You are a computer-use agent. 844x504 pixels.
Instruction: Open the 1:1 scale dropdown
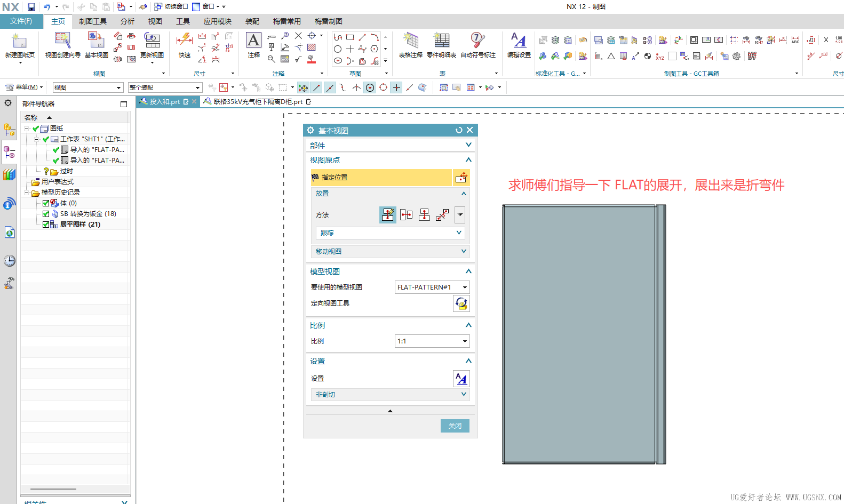432,341
